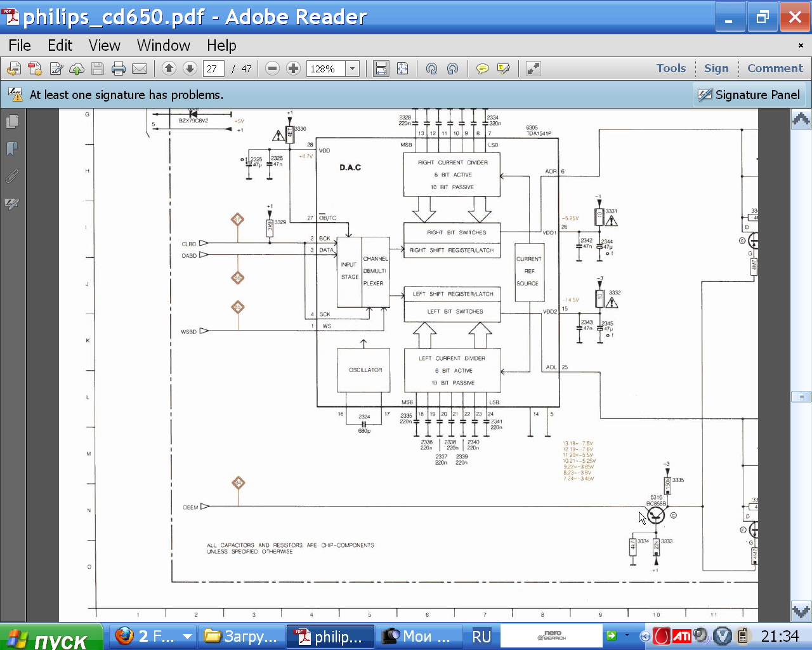The height and width of the screenshot is (650, 812).
Task: Select the highlight text tool
Action: coord(504,69)
